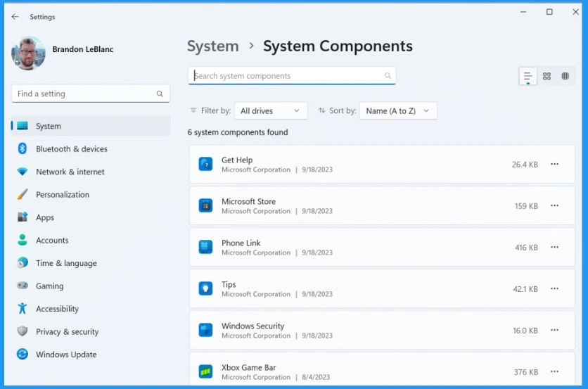Select the Windows Security title text
The width and height of the screenshot is (588, 389).
coord(253,326)
